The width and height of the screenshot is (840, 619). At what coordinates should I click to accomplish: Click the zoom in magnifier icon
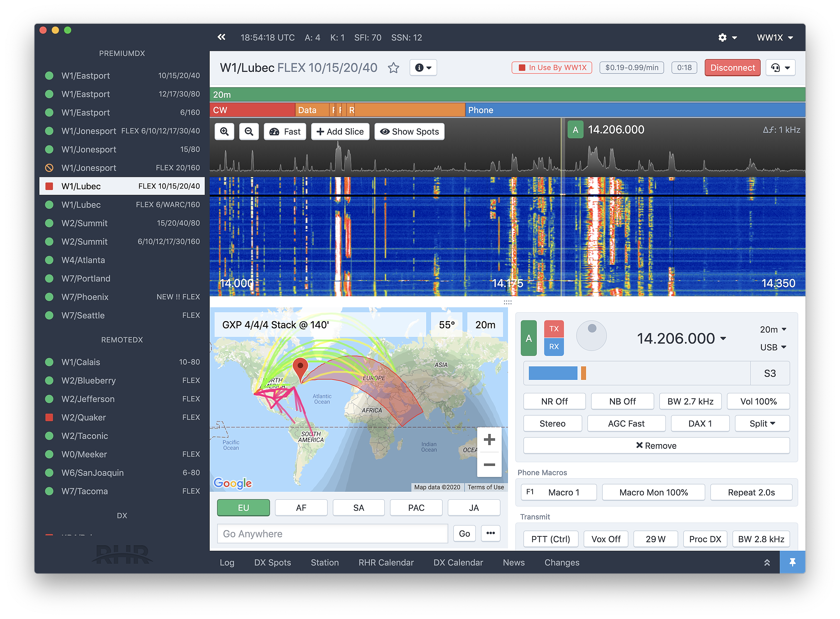224,132
